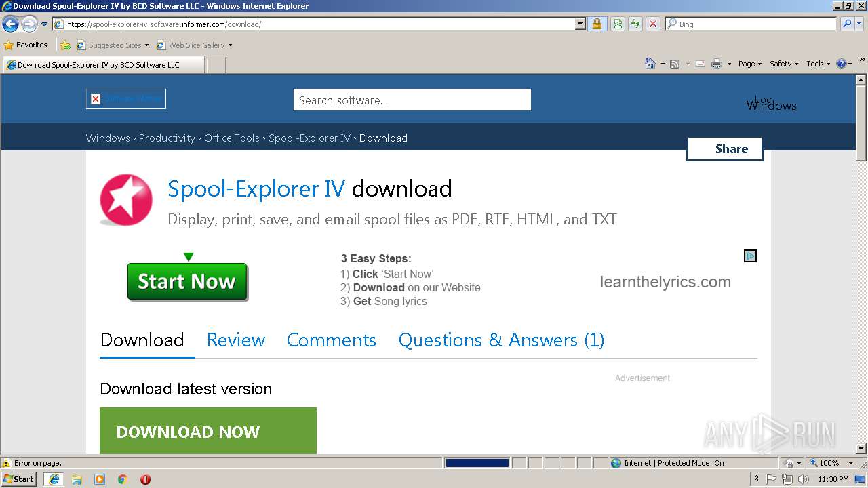Expand search provider options arrow
The width and height of the screenshot is (868, 488).
click(859, 24)
